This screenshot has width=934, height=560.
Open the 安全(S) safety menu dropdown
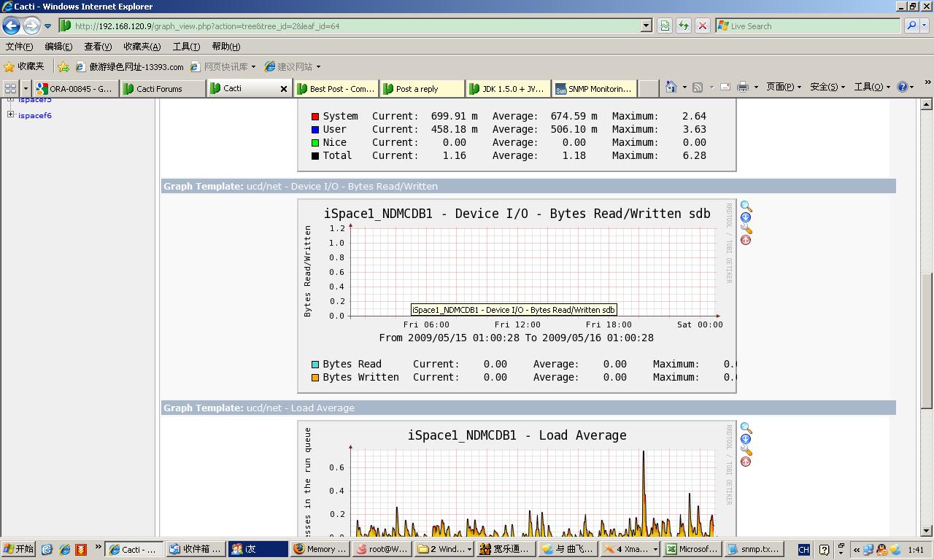[x=827, y=87]
